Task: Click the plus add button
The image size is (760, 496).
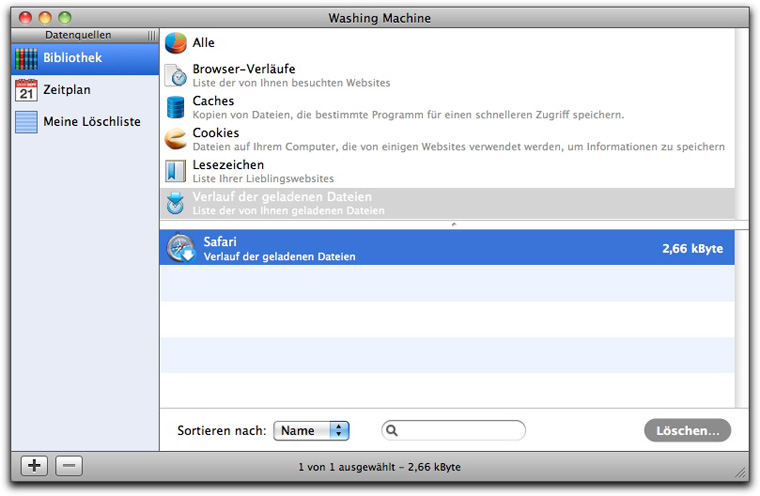Action: 34,466
